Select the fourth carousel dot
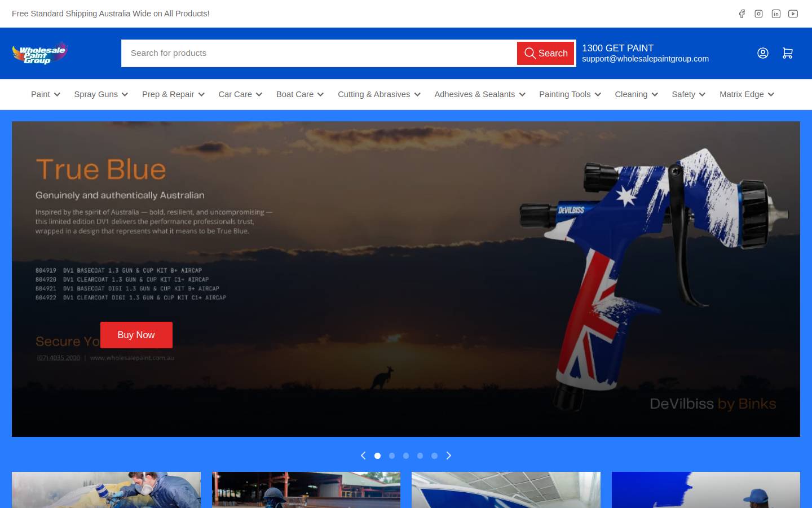812x508 pixels. pyautogui.click(x=420, y=456)
